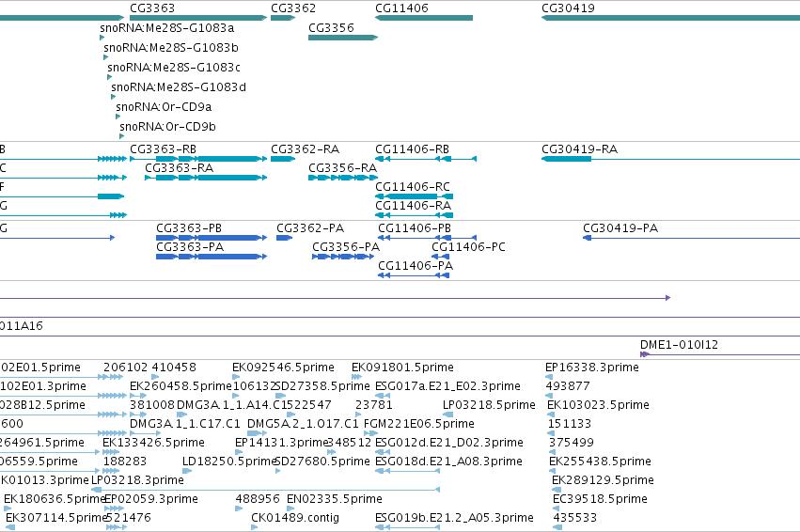The image size is (800, 532).
Task: Select the CG3356-PA protein label
Action: 346,247
